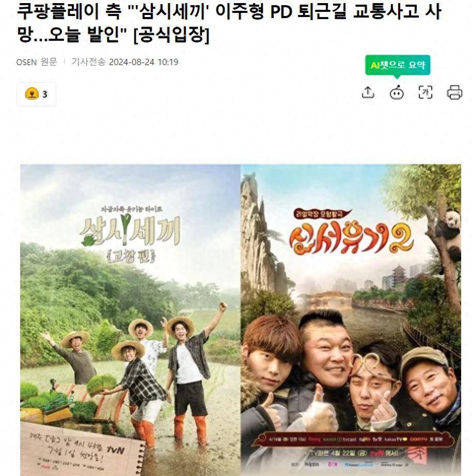Select the AI챗으로 요약 green bubble
This screenshot has height=476, width=472.
pyautogui.click(x=398, y=65)
